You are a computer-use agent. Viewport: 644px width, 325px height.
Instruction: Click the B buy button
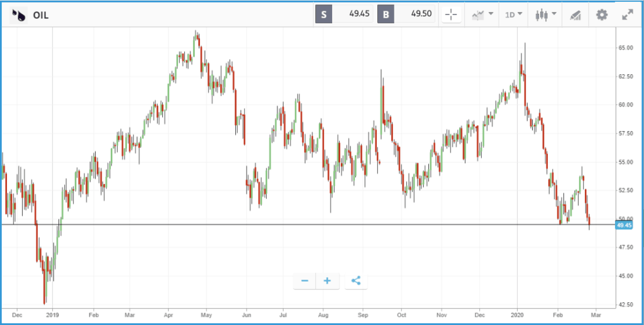[386, 14]
